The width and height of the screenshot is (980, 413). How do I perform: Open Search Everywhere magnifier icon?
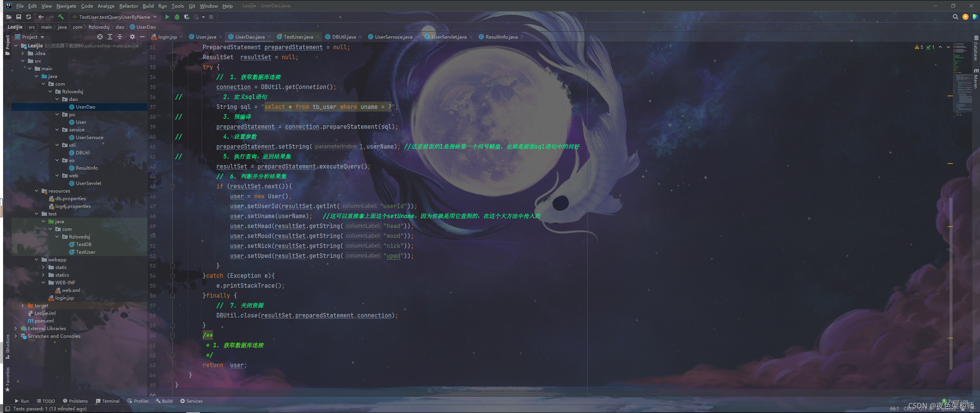[x=955, y=17]
